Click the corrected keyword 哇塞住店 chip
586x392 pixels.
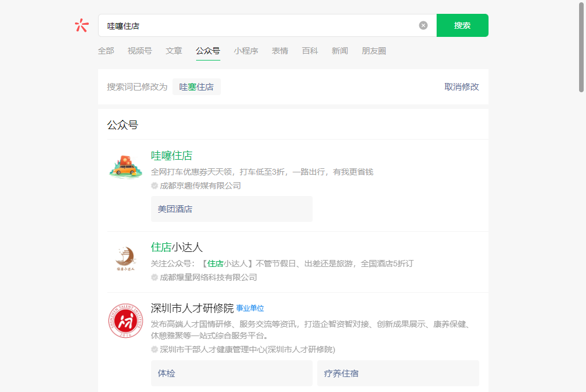pyautogui.click(x=197, y=86)
